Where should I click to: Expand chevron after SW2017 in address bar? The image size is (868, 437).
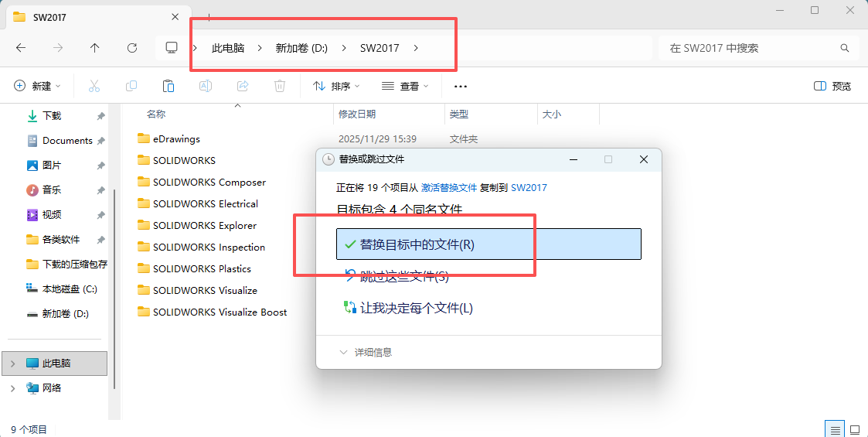click(416, 48)
